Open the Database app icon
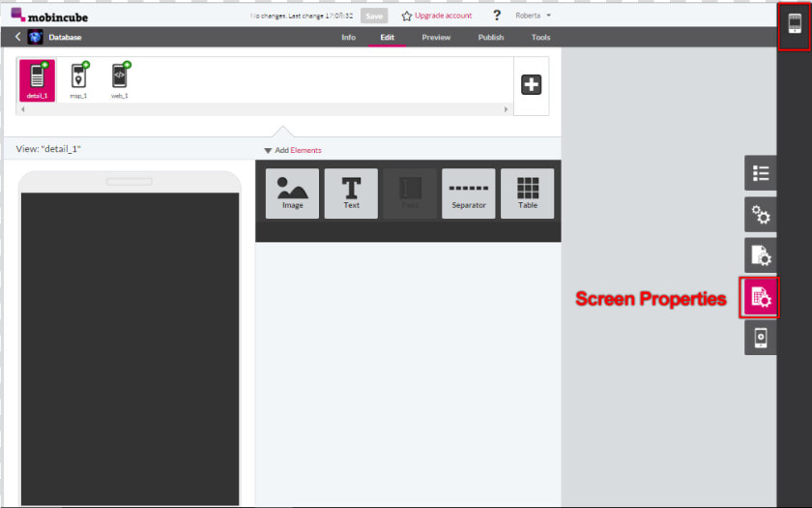Image resolution: width=812 pixels, height=508 pixels. pos(35,38)
